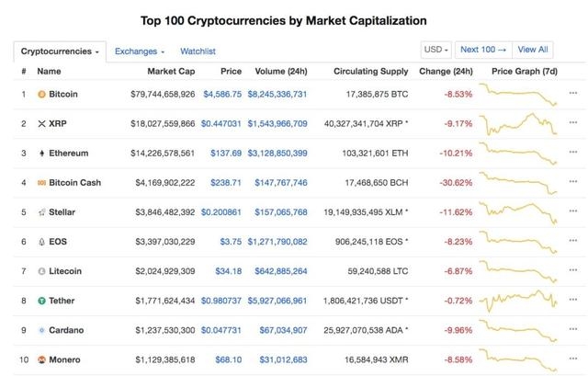
Task: Sort by Change (24h) column header
Action: [x=445, y=71]
